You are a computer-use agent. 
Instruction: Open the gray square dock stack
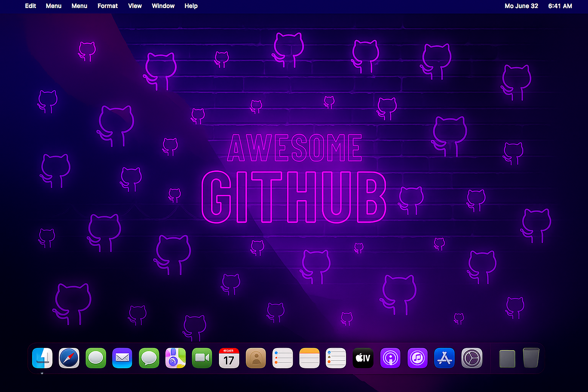click(x=507, y=359)
